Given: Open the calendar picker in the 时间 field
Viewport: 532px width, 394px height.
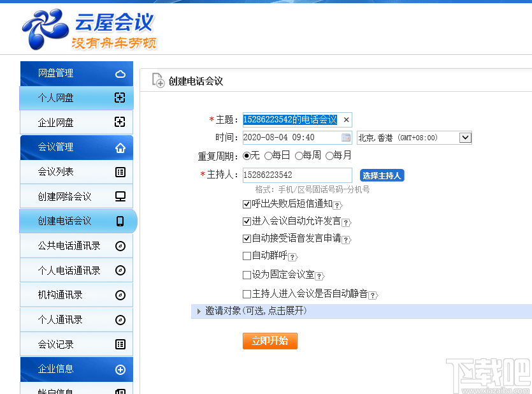Looking at the screenshot, I should click(346, 138).
